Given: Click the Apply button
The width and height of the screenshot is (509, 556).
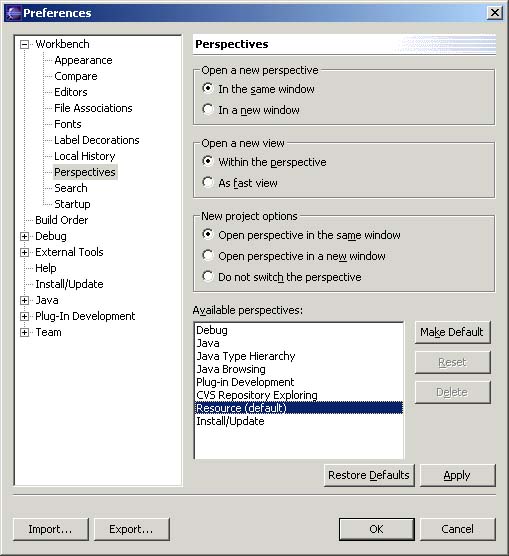Looking at the screenshot, I should click(x=458, y=475).
